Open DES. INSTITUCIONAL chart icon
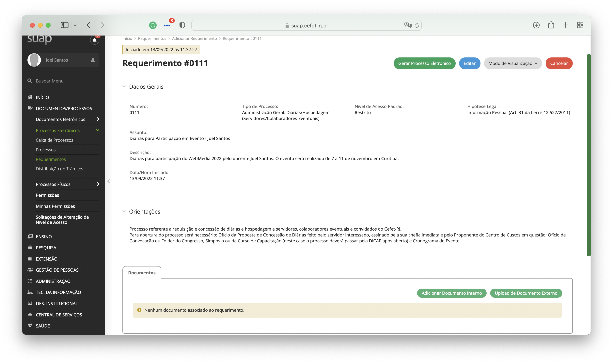613x364 pixels. point(30,303)
